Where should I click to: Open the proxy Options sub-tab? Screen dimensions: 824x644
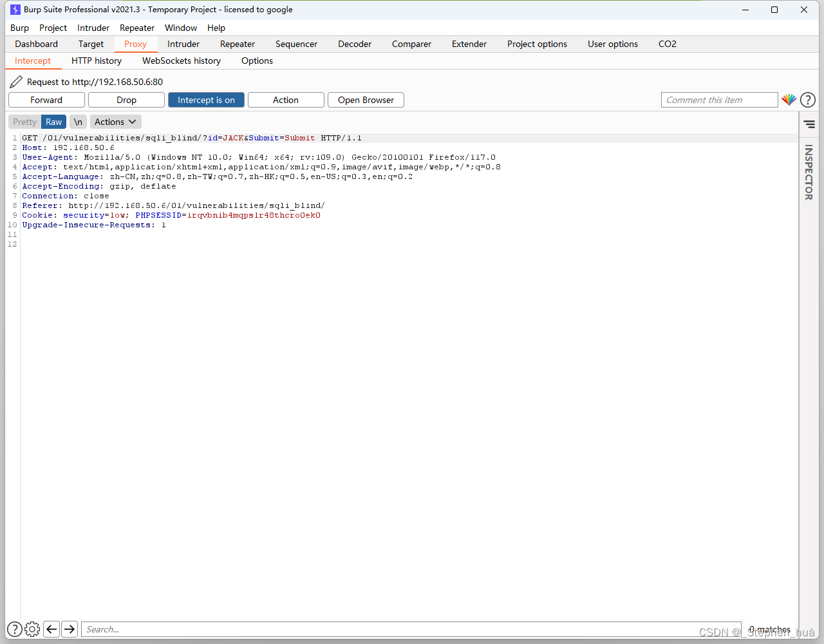click(257, 61)
